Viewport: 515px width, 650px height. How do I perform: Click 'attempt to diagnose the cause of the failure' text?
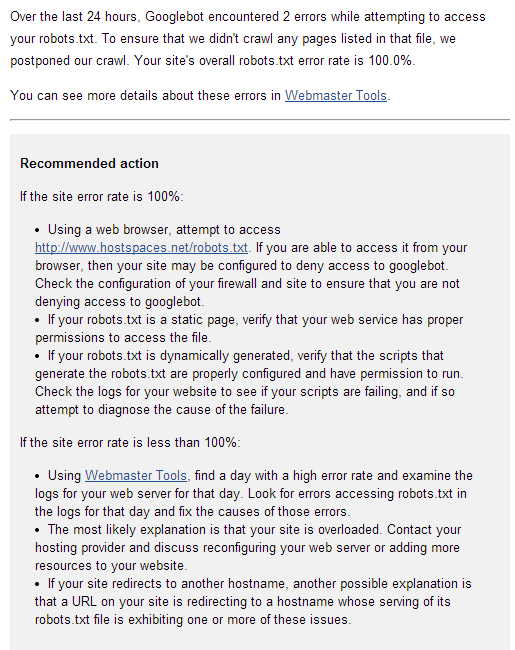click(161, 410)
